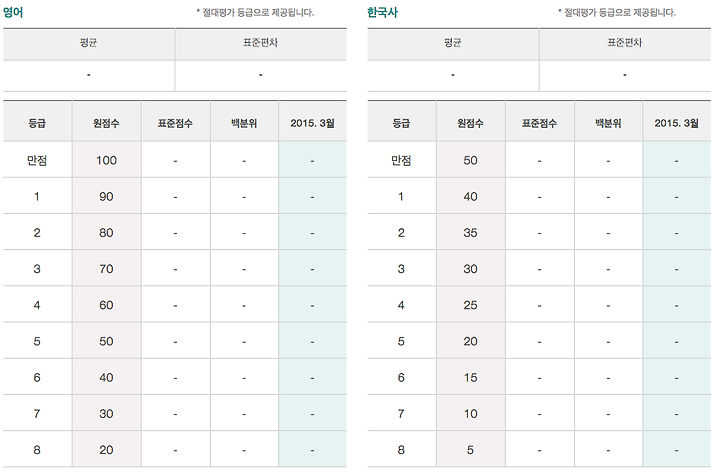Click the 백분위 column header in 영어 table
This screenshot has height=474, width=720.
pos(244,123)
